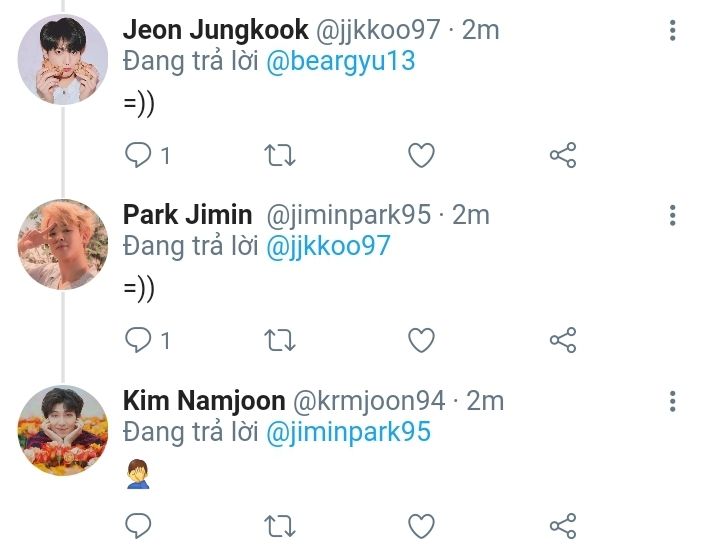Share Jeon Jungkook's tweet

(563, 155)
